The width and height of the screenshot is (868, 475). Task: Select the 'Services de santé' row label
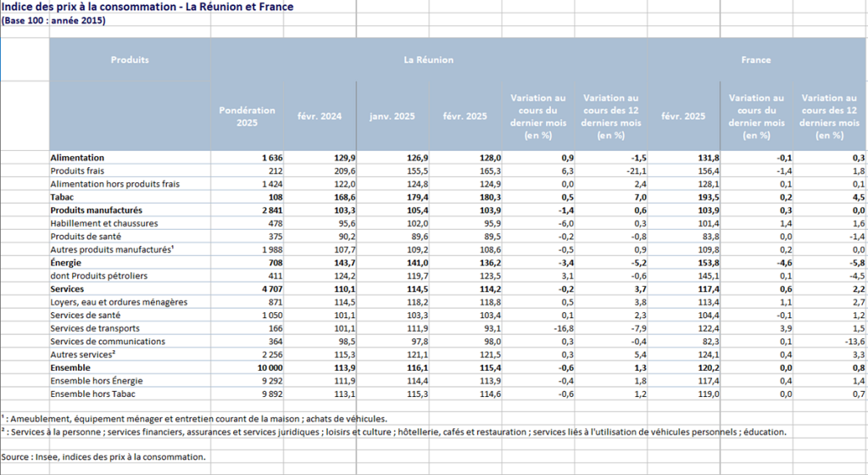coord(85,315)
